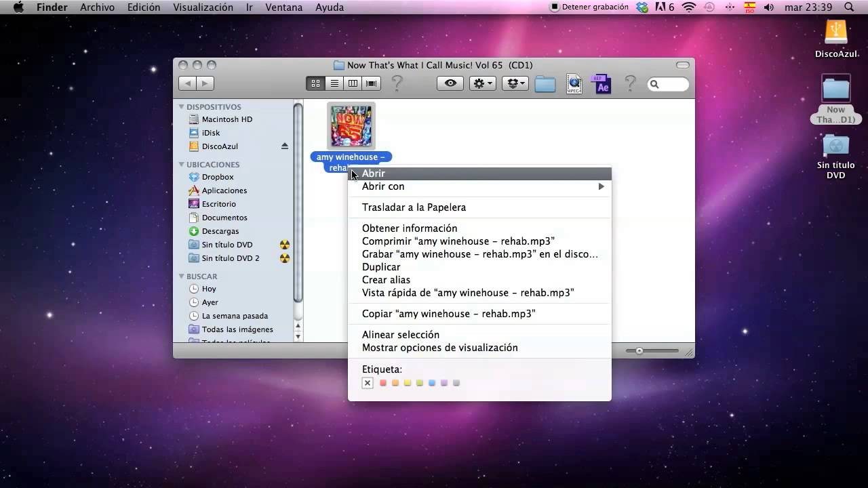Apply the orange label color
868x488 pixels.
point(395,383)
